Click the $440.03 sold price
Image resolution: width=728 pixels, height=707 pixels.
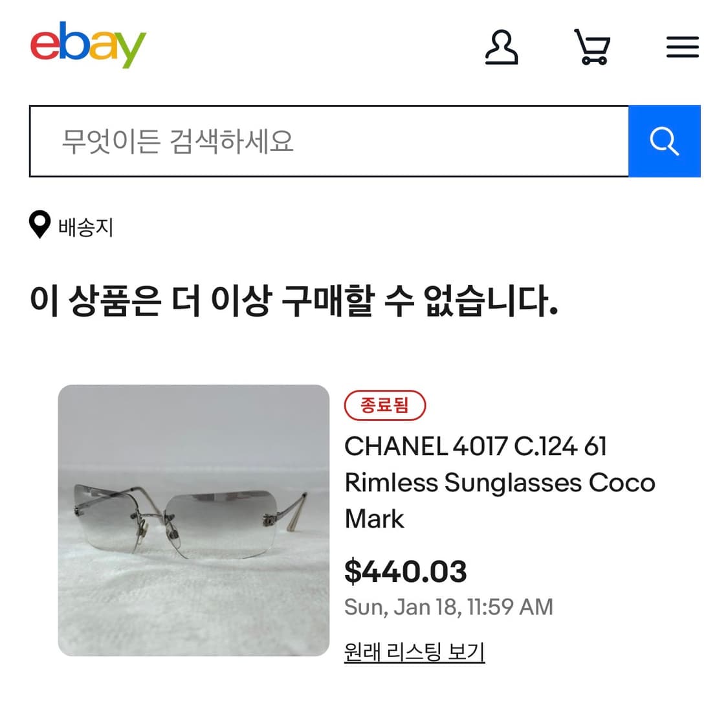point(405,572)
